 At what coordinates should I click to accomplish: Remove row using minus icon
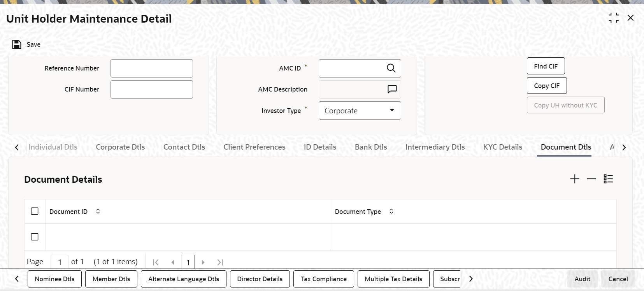591,179
